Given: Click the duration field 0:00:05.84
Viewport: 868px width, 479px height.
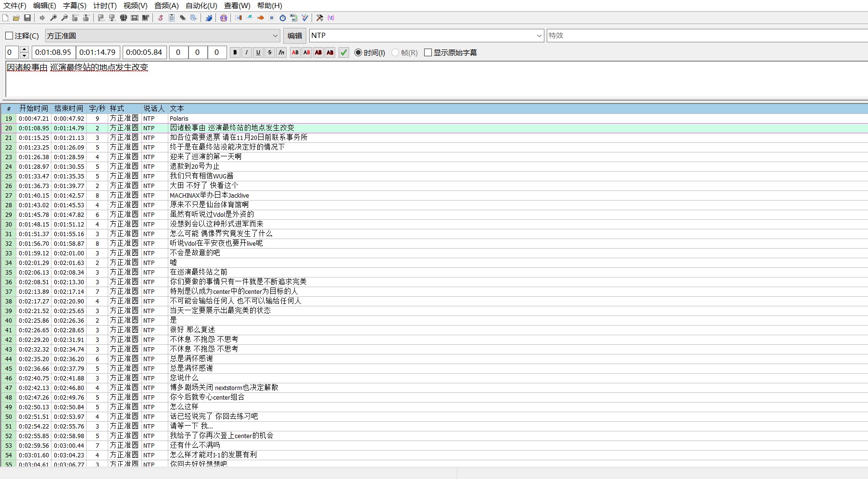Looking at the screenshot, I should coord(144,52).
